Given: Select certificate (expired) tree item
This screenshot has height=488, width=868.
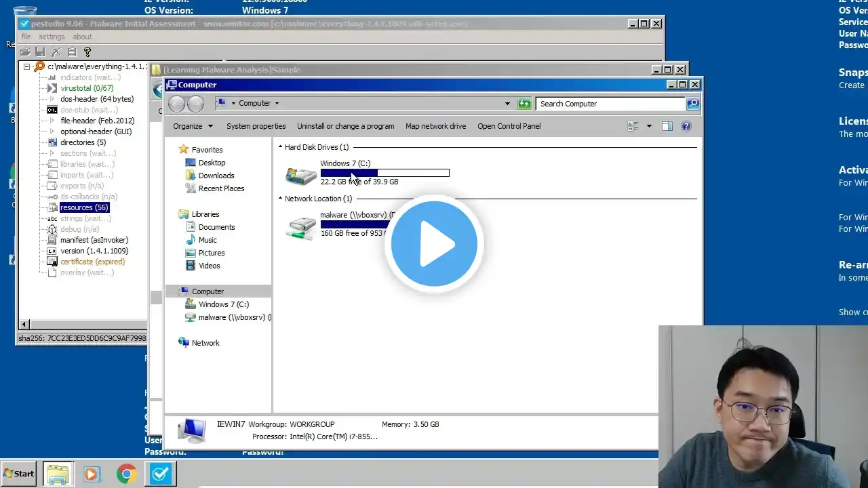Looking at the screenshot, I should tap(92, 262).
